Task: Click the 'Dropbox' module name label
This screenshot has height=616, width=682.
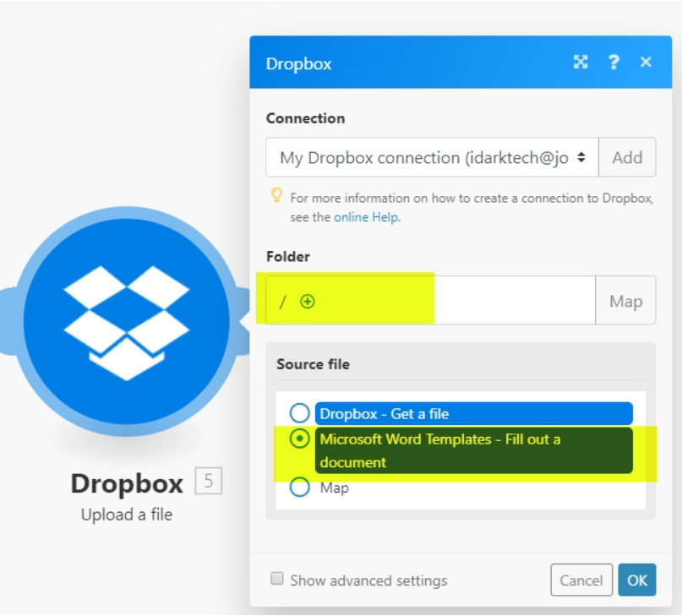Action: 127,483
